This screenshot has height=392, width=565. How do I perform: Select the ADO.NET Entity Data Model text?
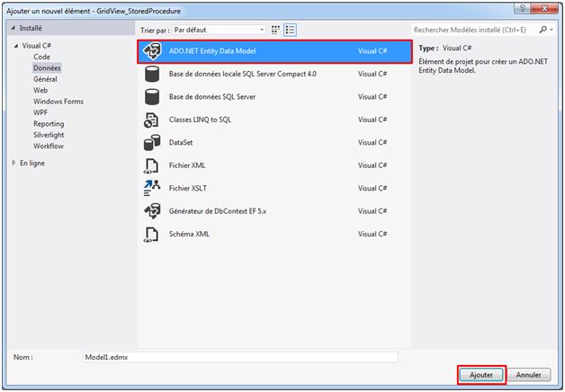point(212,51)
